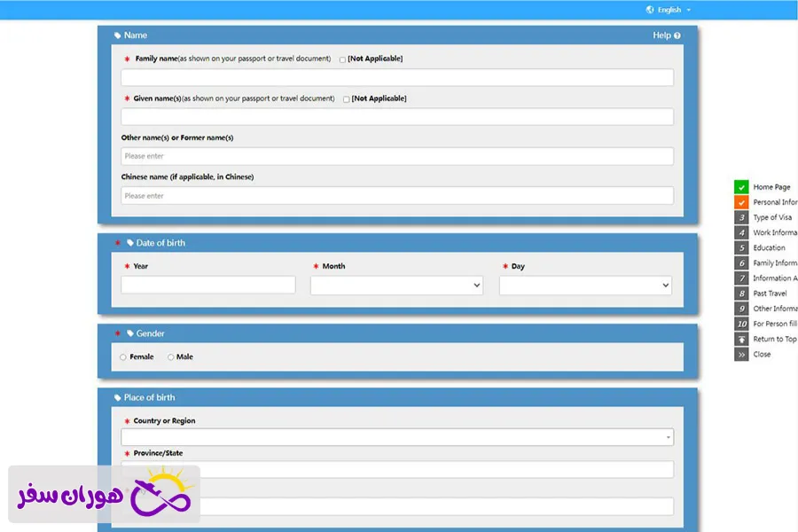Click the Return to Top arrow icon
The height and width of the screenshot is (532, 798).
click(741, 339)
